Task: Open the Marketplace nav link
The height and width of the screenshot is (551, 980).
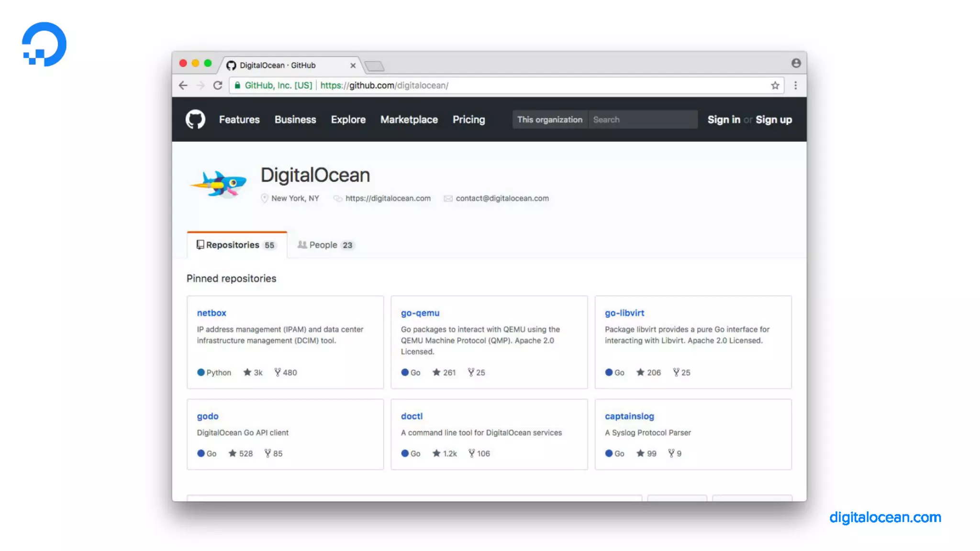Action: coord(409,120)
